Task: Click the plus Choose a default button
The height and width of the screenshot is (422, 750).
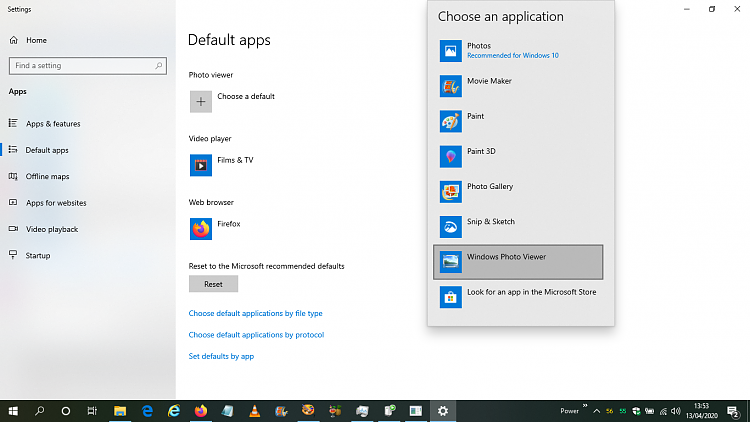Action: [201, 101]
